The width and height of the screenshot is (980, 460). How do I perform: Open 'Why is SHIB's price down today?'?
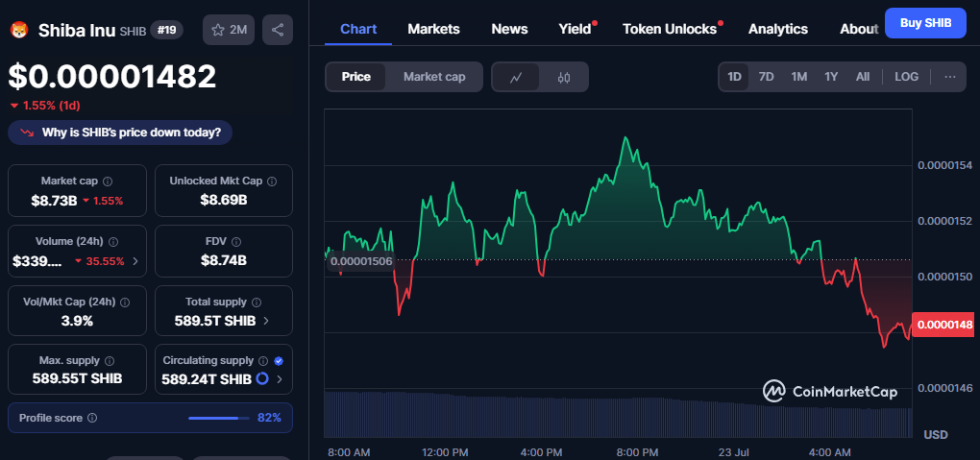pyautogui.click(x=120, y=133)
